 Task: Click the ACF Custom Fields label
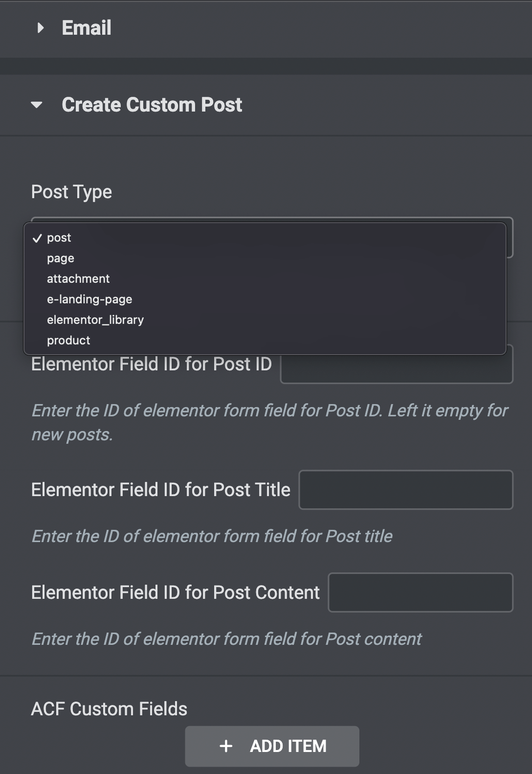point(109,709)
